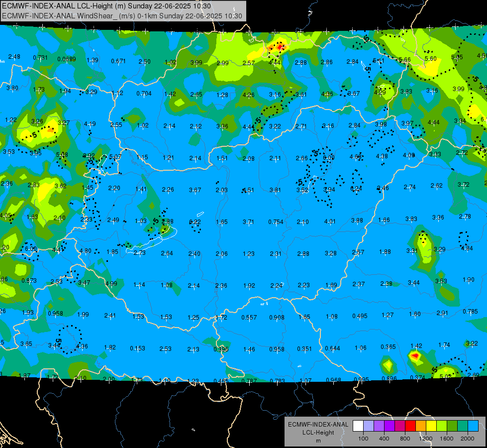The image size is (487, 448).
Task: Click the wind shear value 5.02
Action: click(x=445, y=376)
